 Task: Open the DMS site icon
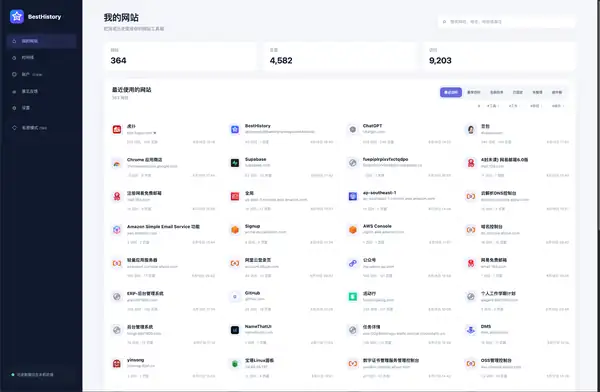click(x=471, y=330)
